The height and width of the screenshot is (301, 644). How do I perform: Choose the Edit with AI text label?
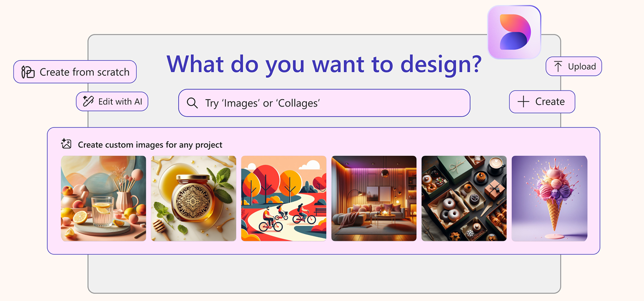121,102
